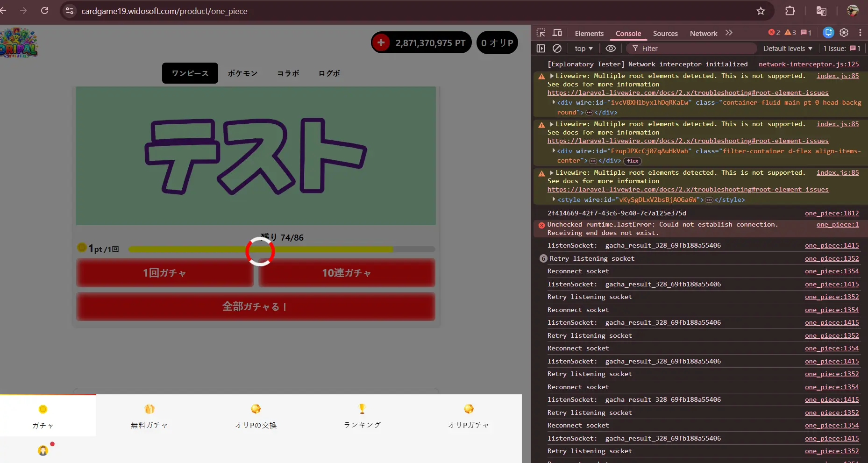Create a live expression with the eye icon
Viewport: 868px width, 463px height.
point(611,48)
